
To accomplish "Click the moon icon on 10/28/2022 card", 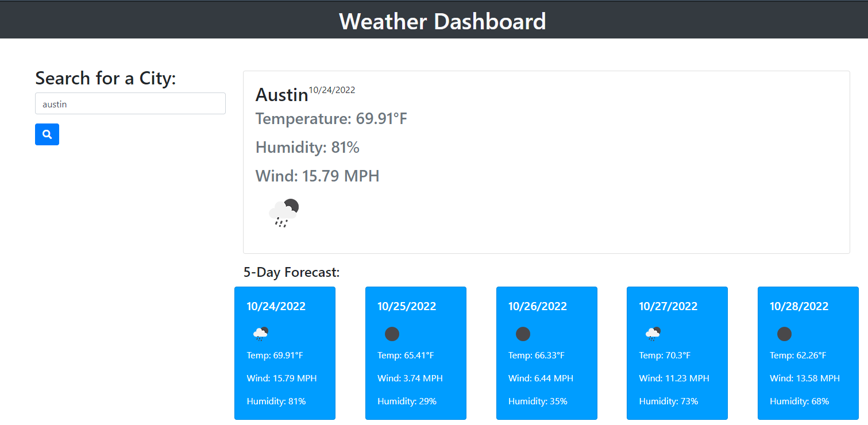I will tap(784, 334).
